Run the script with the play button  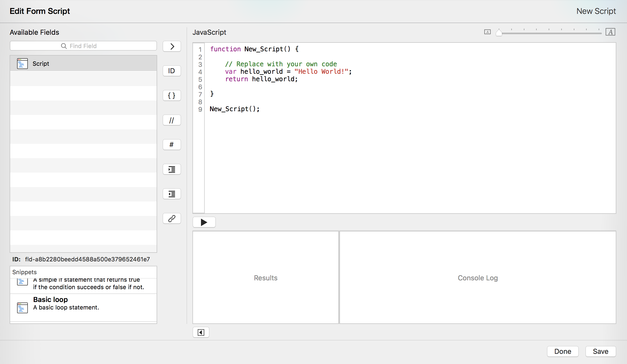pyautogui.click(x=204, y=222)
